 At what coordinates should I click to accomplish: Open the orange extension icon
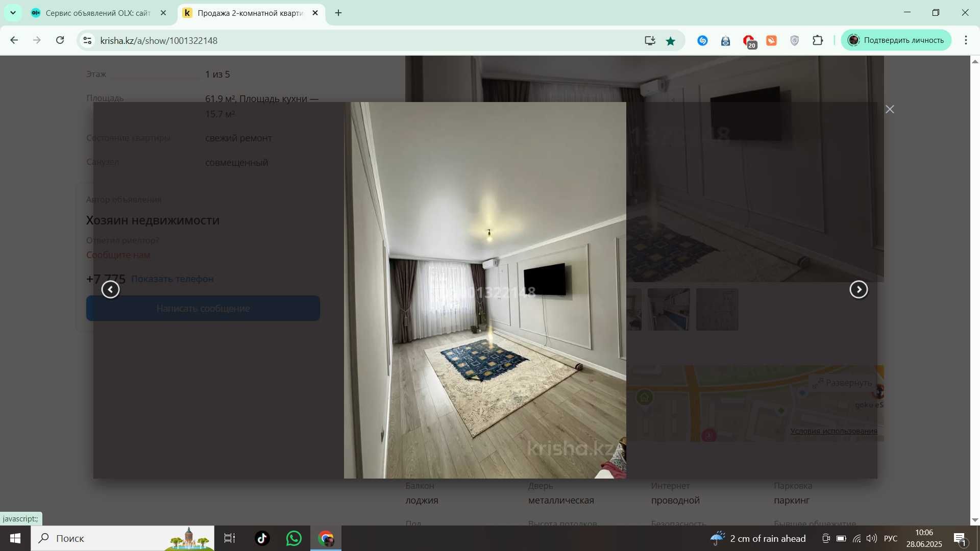tap(771, 41)
